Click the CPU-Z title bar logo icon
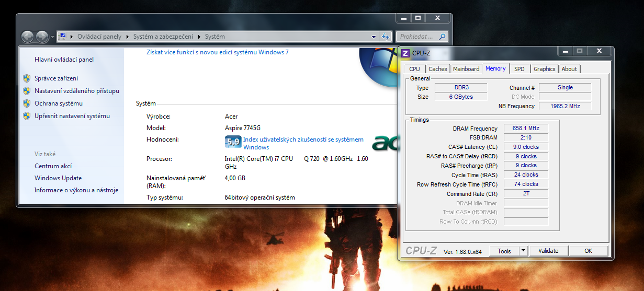644x291 pixels. pos(406,53)
